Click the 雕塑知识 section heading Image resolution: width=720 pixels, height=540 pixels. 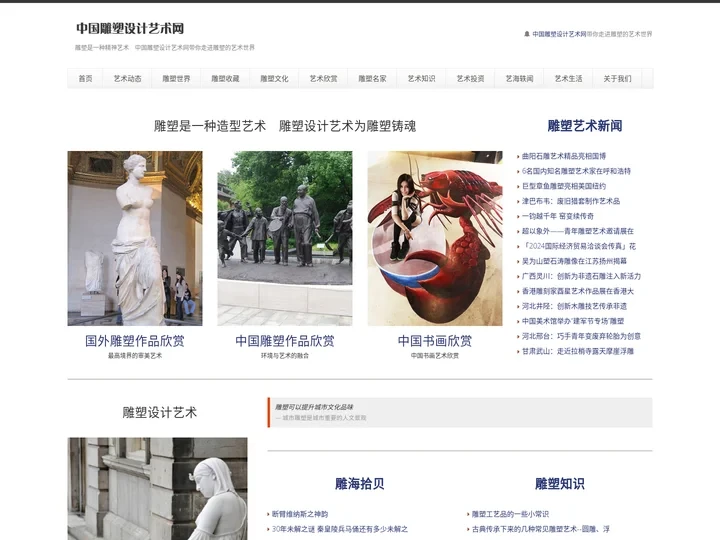coord(559,484)
